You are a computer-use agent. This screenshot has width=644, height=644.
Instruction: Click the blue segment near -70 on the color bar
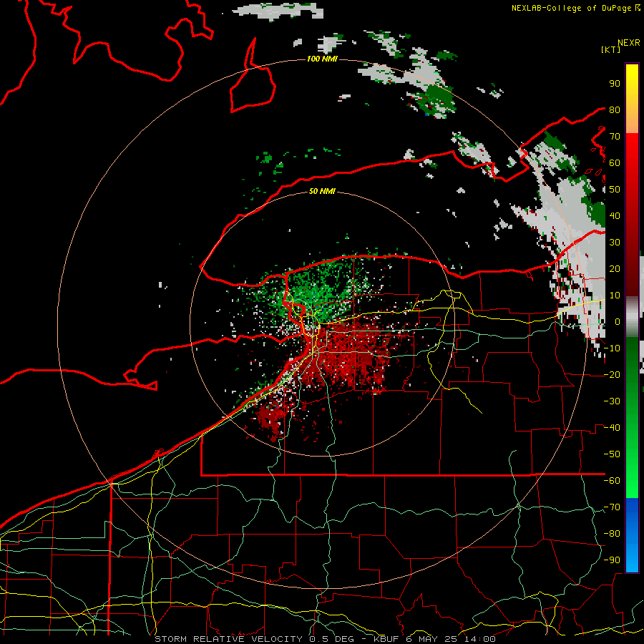point(632,509)
